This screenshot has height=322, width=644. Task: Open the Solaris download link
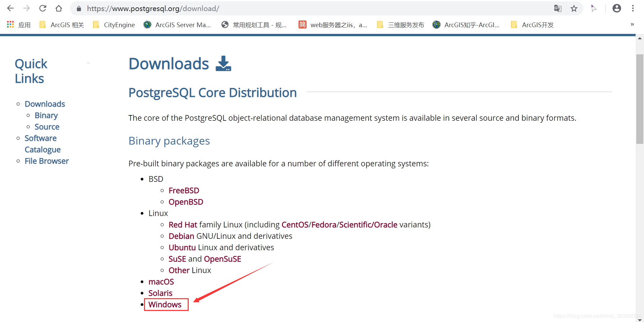[x=160, y=293]
